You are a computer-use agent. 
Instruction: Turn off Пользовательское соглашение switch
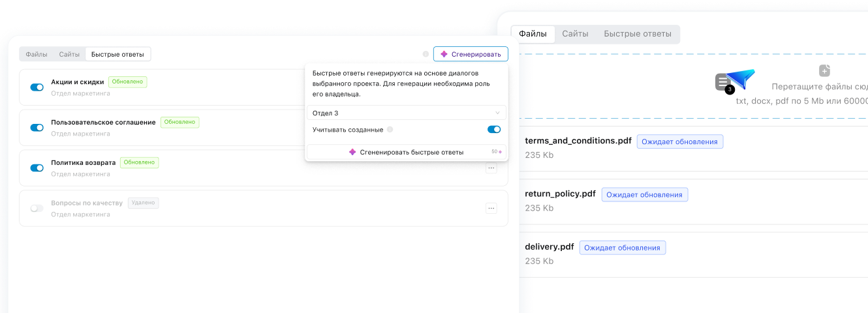[37, 127]
